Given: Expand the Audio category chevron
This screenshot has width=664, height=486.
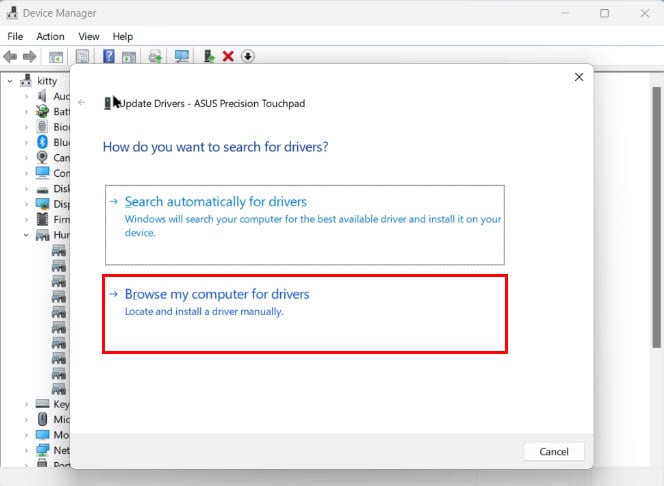Looking at the screenshot, I should tap(26, 97).
